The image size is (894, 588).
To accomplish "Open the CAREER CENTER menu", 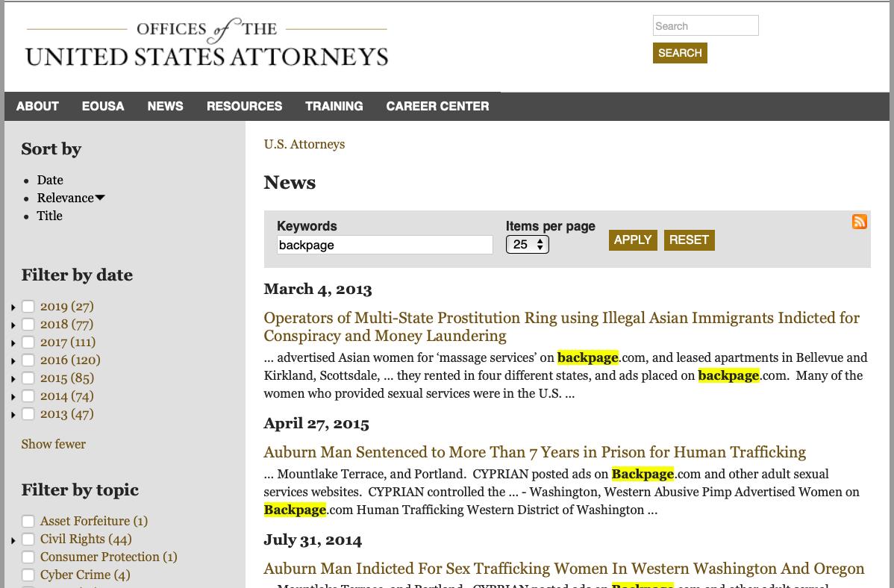I will (x=438, y=106).
